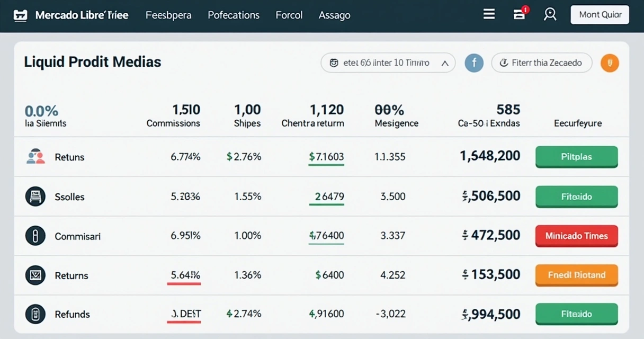
Task: Open notifications via the inbox icon with badge
Action: [x=519, y=14]
